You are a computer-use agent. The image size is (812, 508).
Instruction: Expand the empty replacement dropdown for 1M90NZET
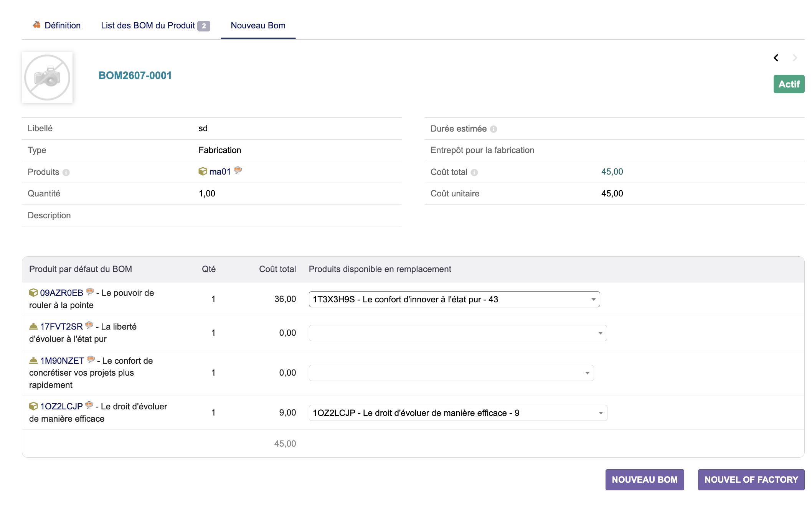[451, 373]
